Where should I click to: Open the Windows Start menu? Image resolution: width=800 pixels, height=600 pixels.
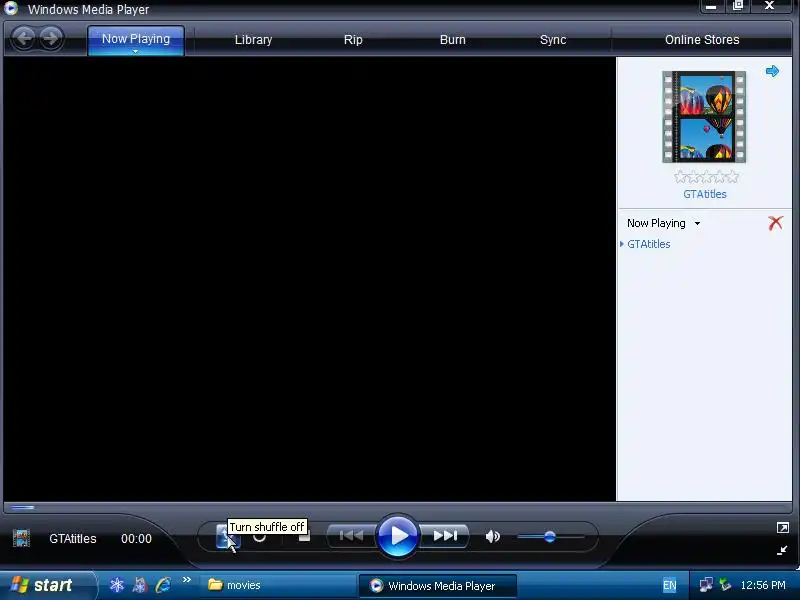(x=47, y=585)
